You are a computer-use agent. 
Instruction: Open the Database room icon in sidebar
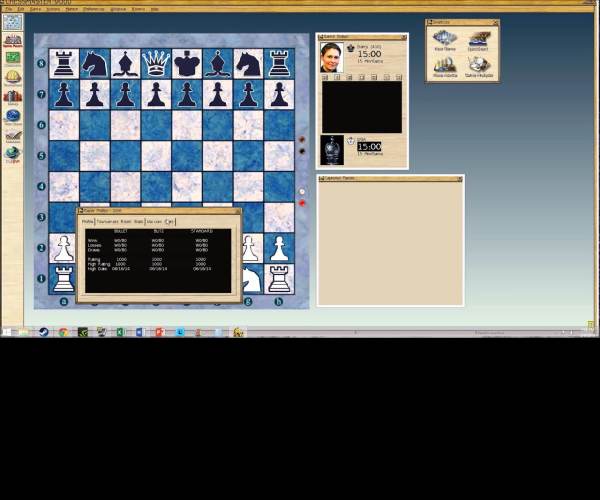click(13, 136)
